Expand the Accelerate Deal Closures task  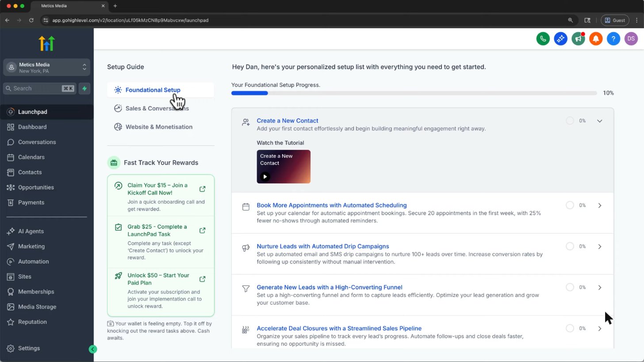(x=600, y=328)
